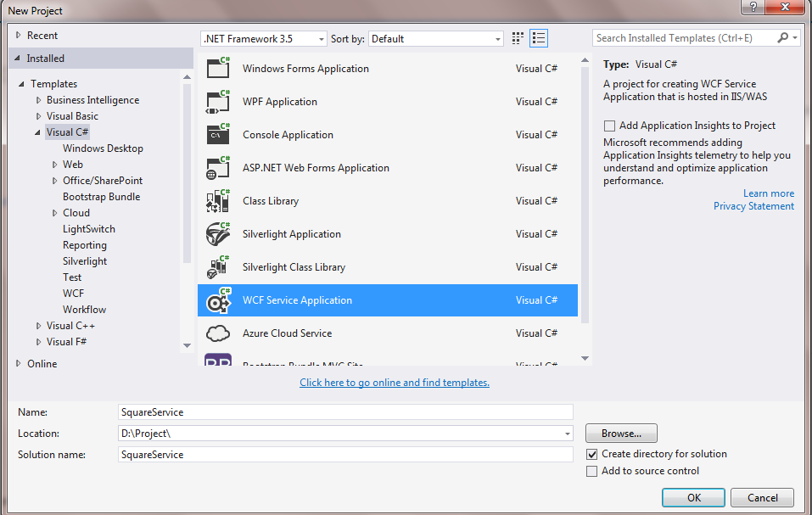The height and width of the screenshot is (515, 812).
Task: Click the template list scroll-up arrow
Action: click(x=585, y=60)
